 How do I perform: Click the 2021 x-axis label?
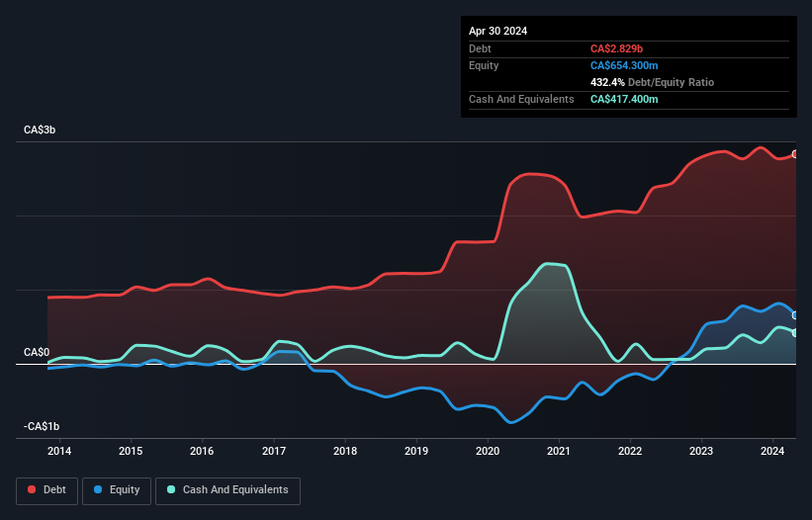558,451
